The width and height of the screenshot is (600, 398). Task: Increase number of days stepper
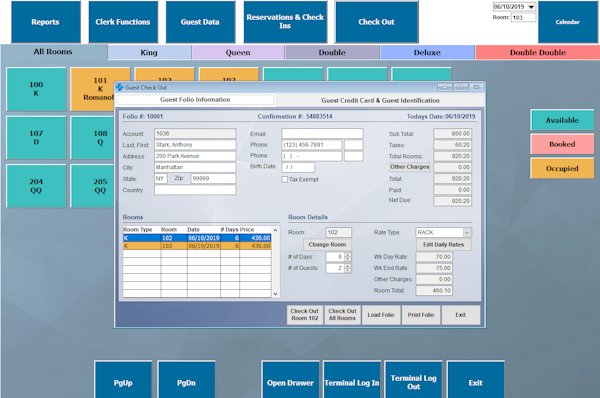(347, 255)
